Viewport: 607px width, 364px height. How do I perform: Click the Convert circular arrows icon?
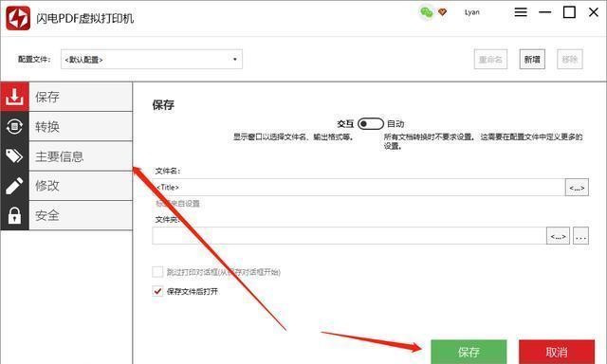coord(14,126)
